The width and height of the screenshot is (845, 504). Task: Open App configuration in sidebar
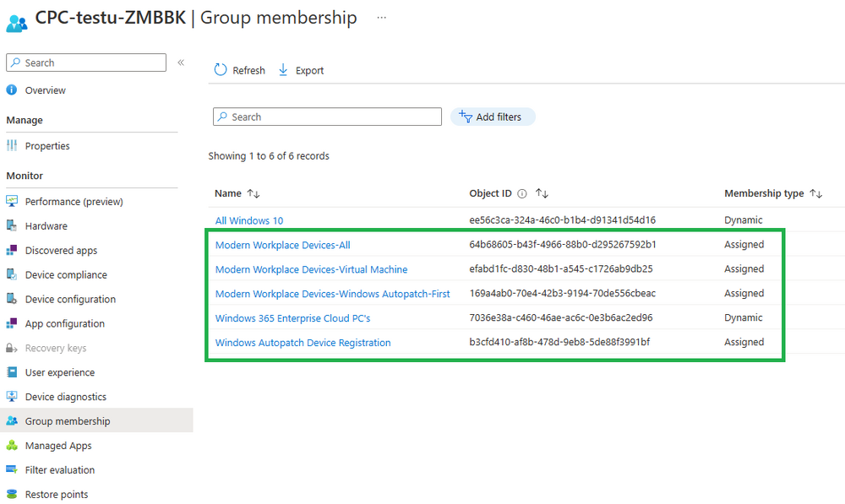(65, 323)
